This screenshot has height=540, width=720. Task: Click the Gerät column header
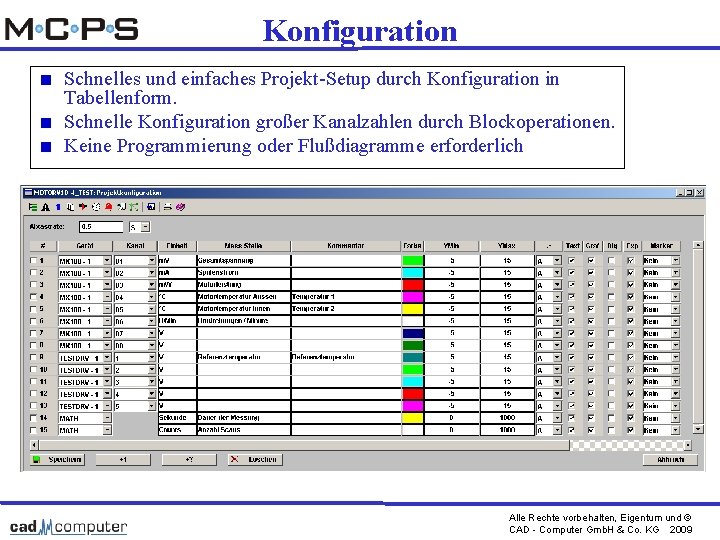pyautogui.click(x=85, y=246)
